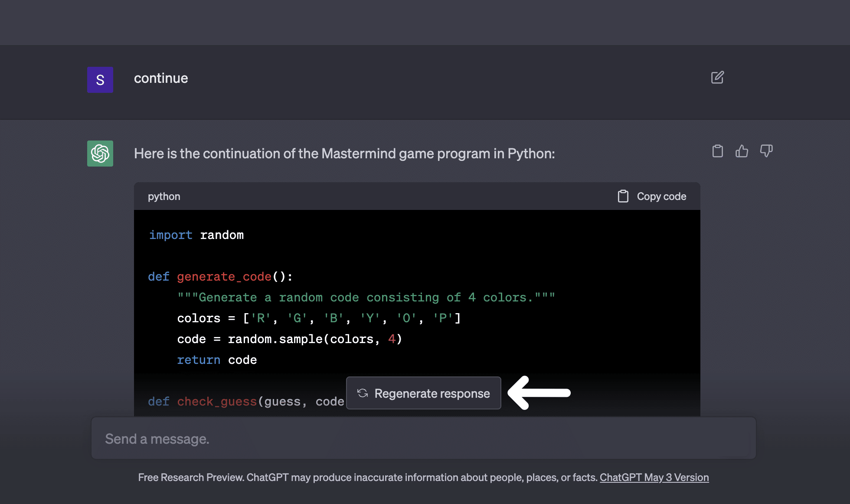Click the 'import random' code line
The image size is (850, 504).
(196, 235)
